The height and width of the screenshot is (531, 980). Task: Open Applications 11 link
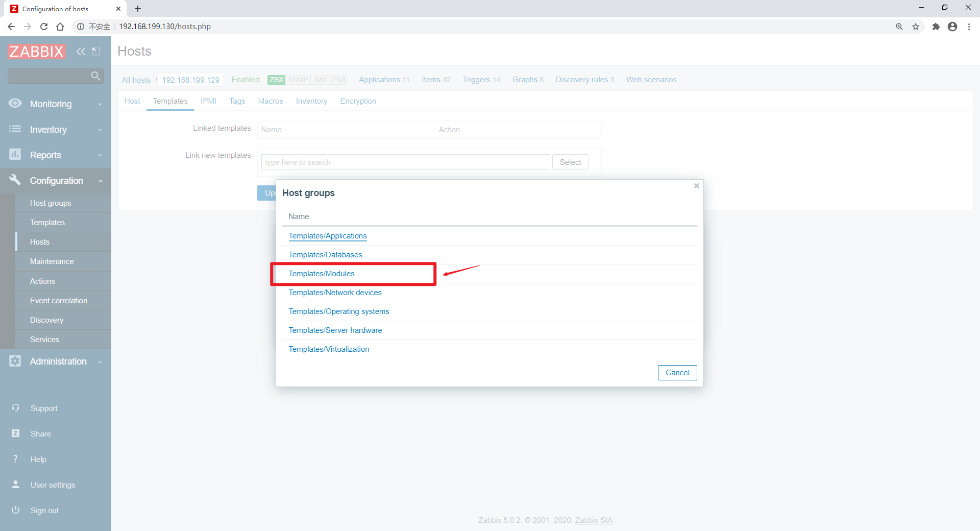(x=384, y=80)
